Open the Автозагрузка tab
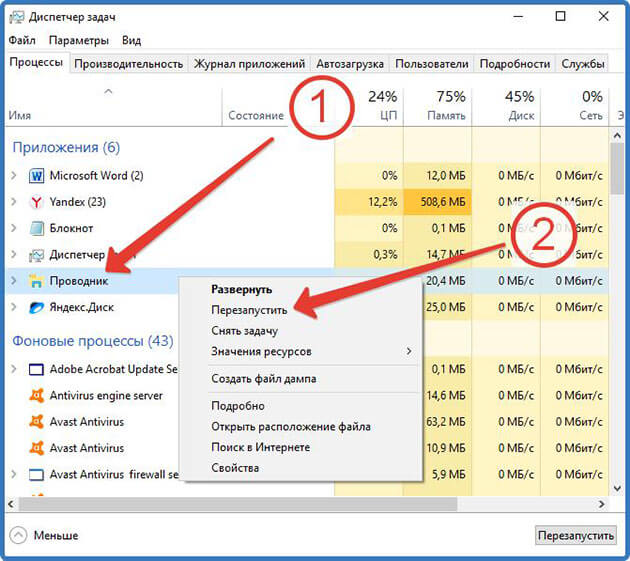This screenshot has height=561, width=630. 350,64
